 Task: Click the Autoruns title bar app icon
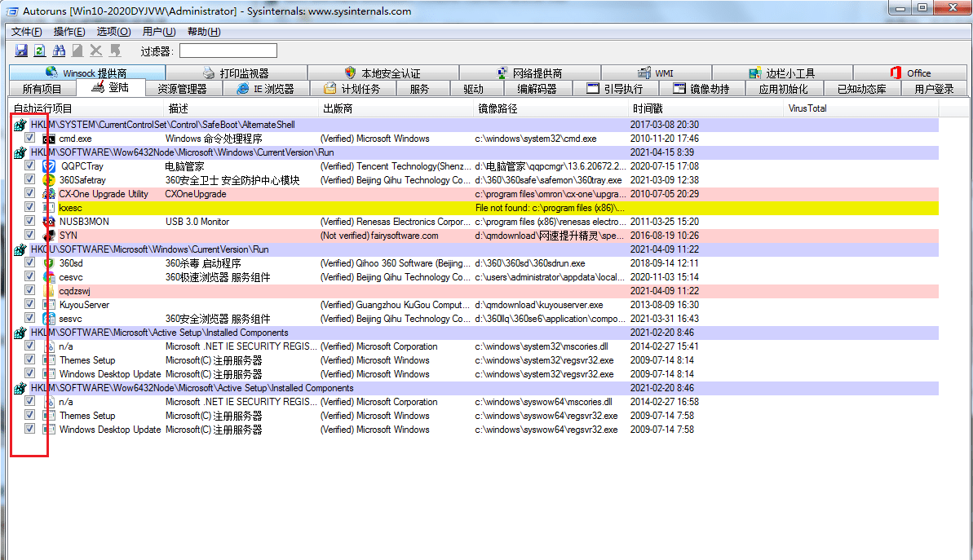(x=12, y=11)
